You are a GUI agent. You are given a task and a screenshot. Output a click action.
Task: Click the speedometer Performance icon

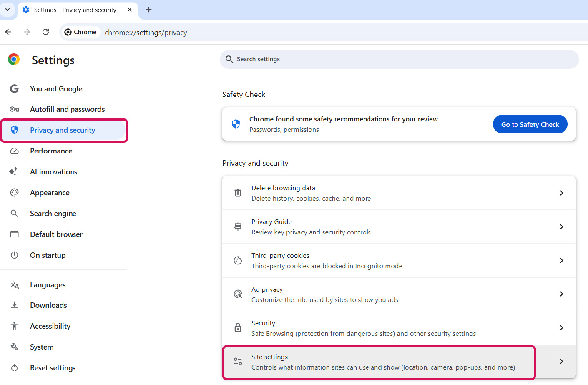[x=14, y=151]
